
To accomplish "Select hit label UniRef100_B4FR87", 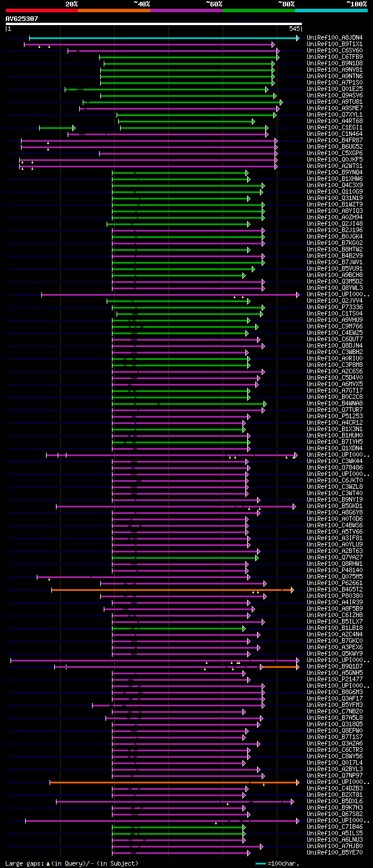I will click(x=335, y=141).
